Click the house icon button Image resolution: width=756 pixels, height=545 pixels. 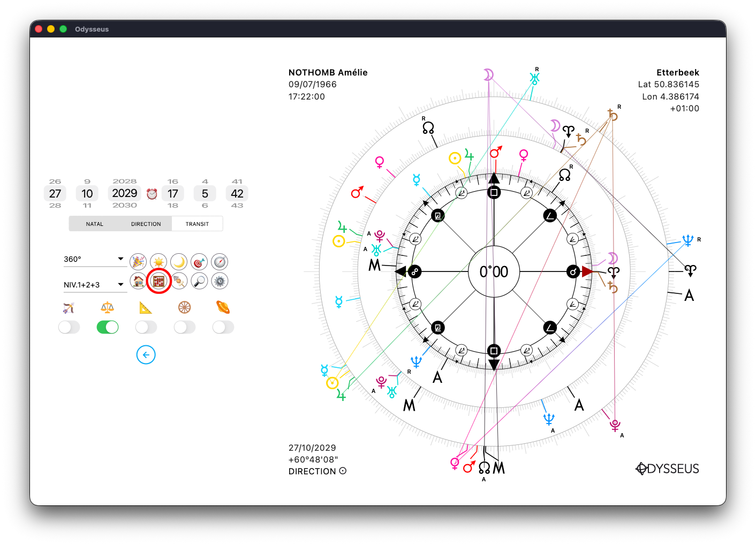coord(138,281)
